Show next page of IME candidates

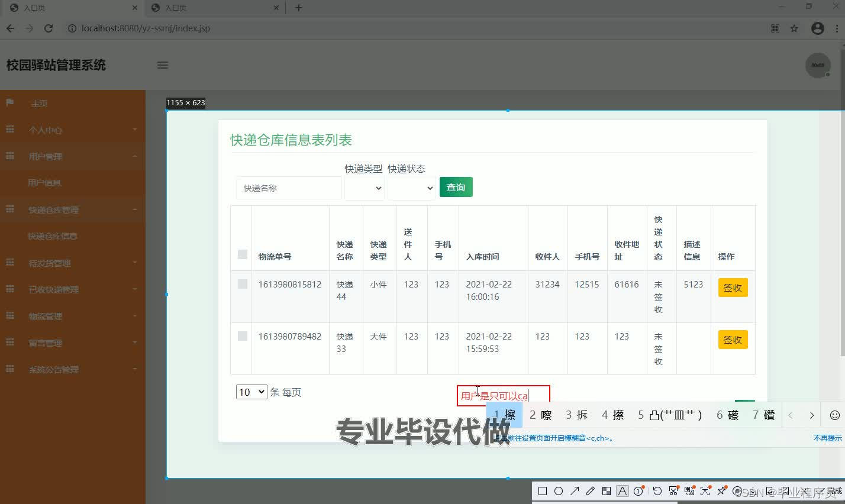(x=812, y=415)
